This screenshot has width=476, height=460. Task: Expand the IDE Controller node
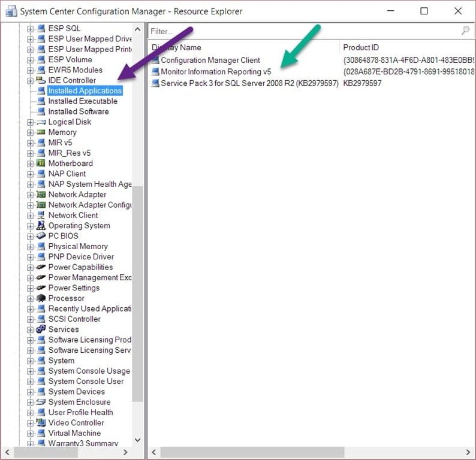[x=30, y=81]
